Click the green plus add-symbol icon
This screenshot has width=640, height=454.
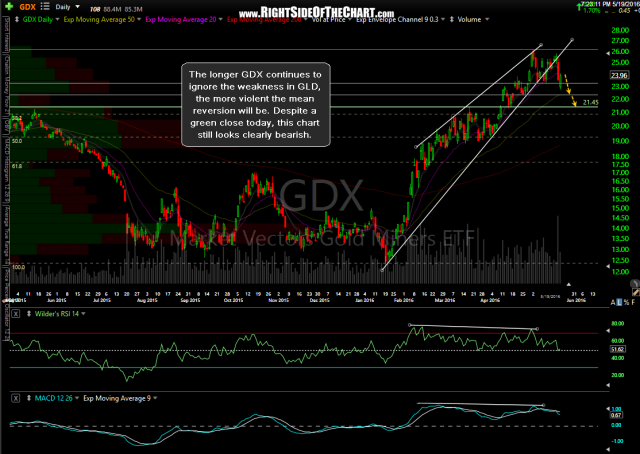(9, 7)
